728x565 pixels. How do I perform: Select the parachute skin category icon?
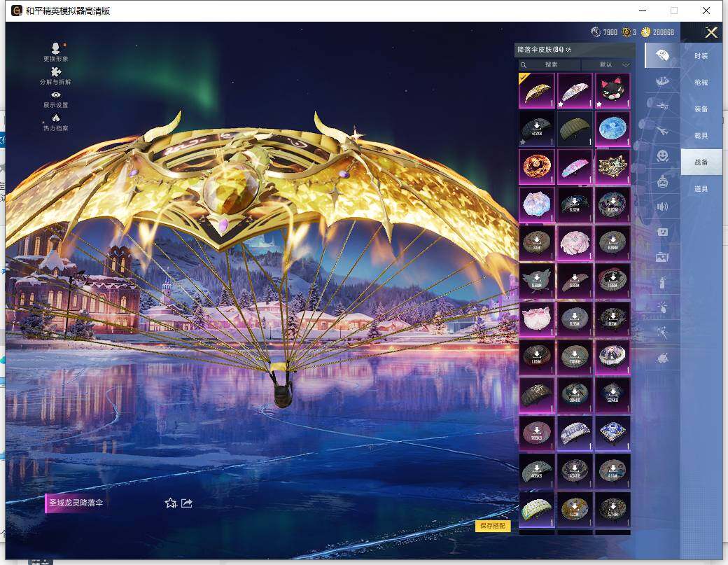(662, 56)
